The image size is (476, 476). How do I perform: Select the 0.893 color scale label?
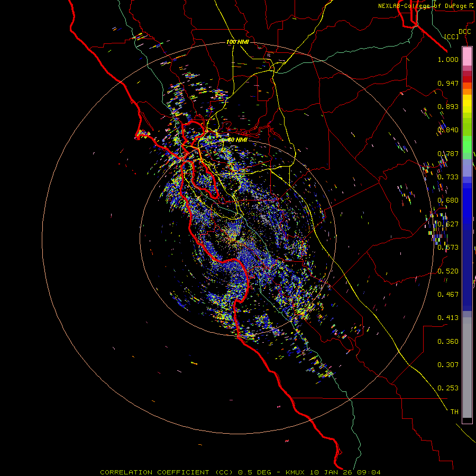point(448,106)
